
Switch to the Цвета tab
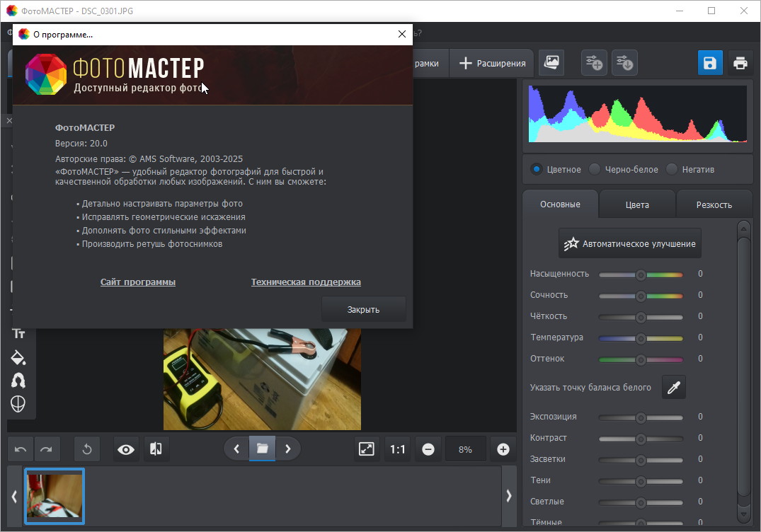pyautogui.click(x=637, y=204)
